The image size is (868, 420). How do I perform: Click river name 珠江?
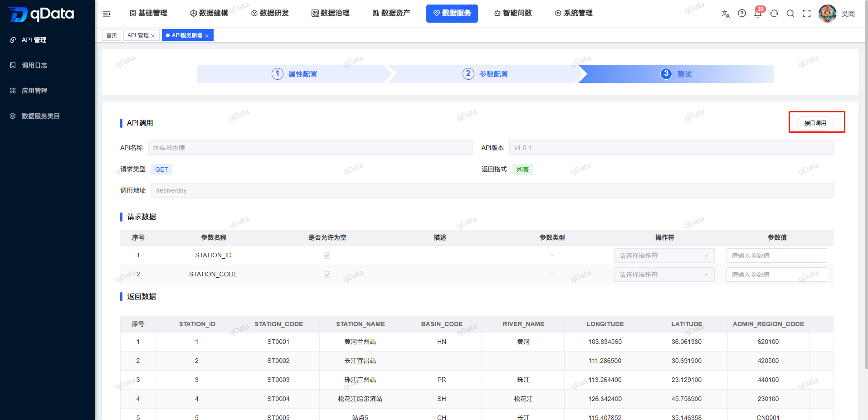point(523,380)
